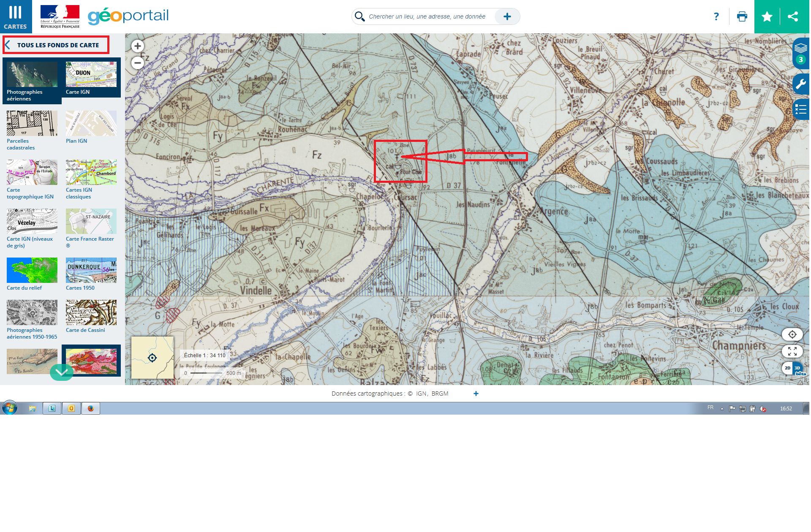Expand the green chevron down arrow
The height and width of the screenshot is (532, 811).
[62, 372]
